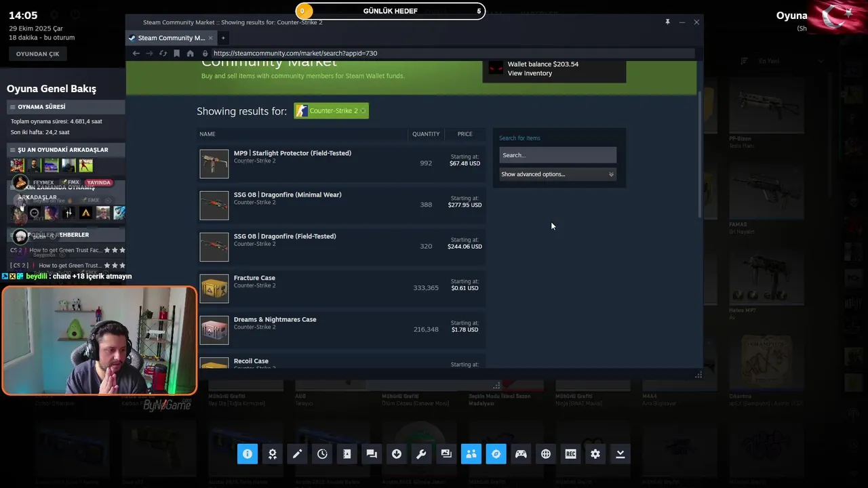Remove the Counter-Strike 2 filter tag
The image size is (868, 488).
click(x=363, y=111)
